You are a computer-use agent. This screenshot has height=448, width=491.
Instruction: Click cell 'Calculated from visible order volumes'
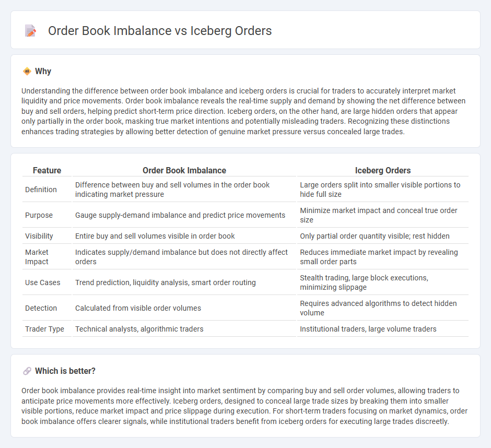(x=184, y=308)
